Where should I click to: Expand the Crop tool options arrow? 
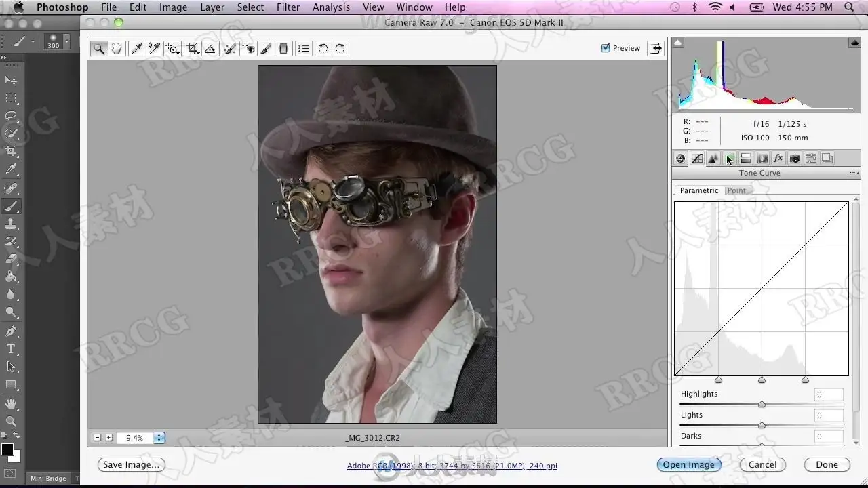tap(198, 53)
